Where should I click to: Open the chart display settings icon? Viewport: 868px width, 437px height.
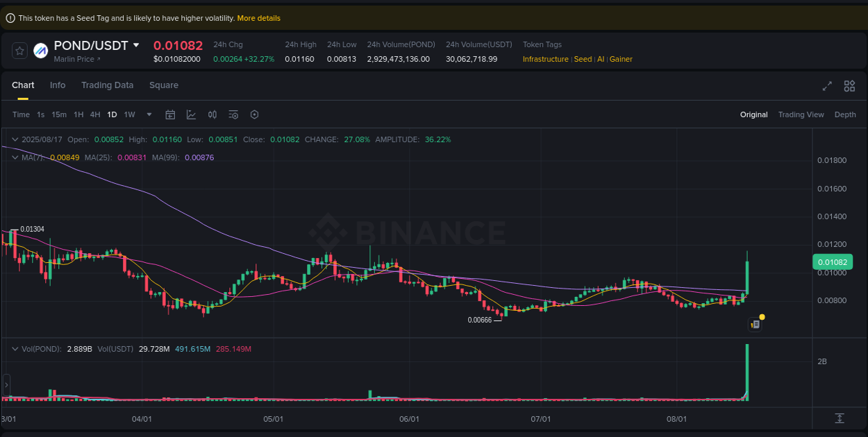point(233,114)
